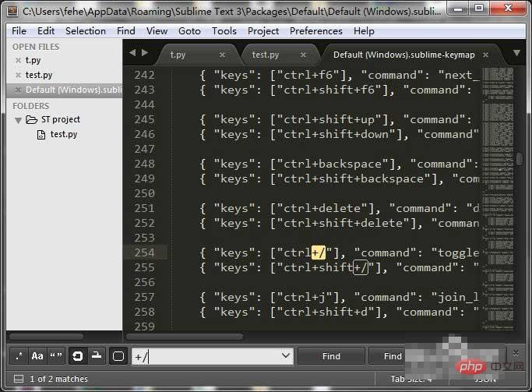
Task: Toggle regular expression search mode
Action: (x=18, y=356)
